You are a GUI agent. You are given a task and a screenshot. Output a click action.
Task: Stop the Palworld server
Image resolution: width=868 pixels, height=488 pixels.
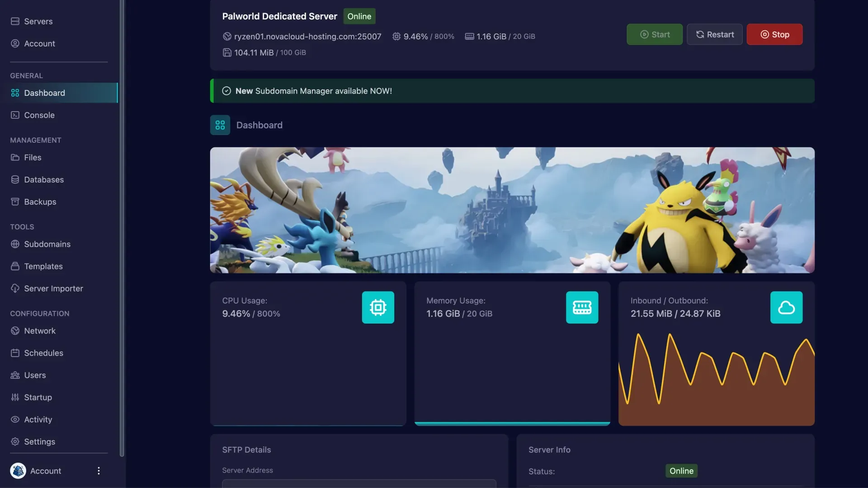click(774, 34)
